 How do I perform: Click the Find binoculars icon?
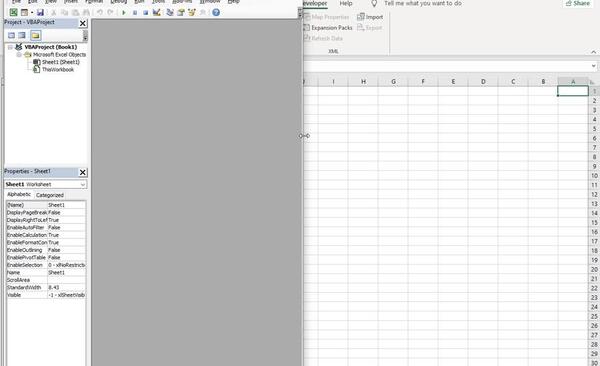coord(86,13)
